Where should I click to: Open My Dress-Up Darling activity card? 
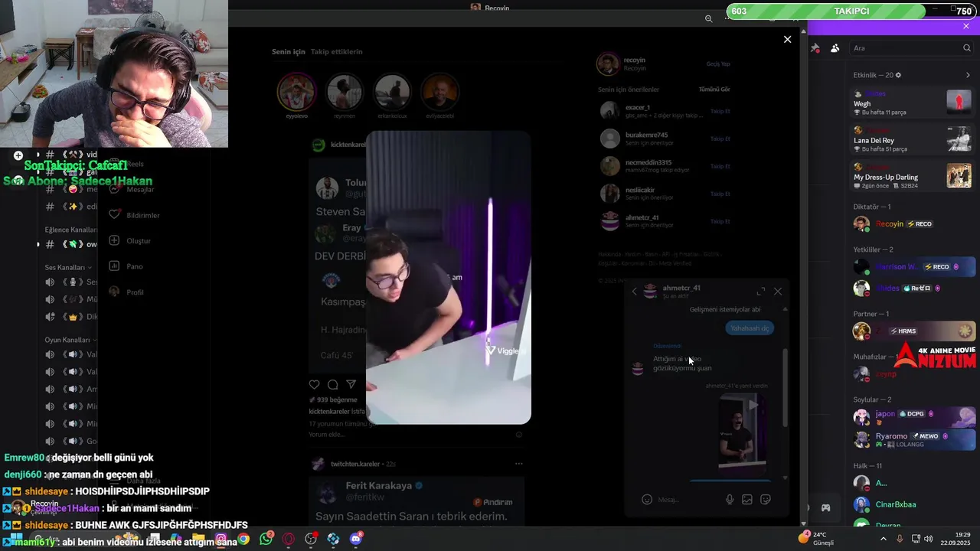(912, 176)
